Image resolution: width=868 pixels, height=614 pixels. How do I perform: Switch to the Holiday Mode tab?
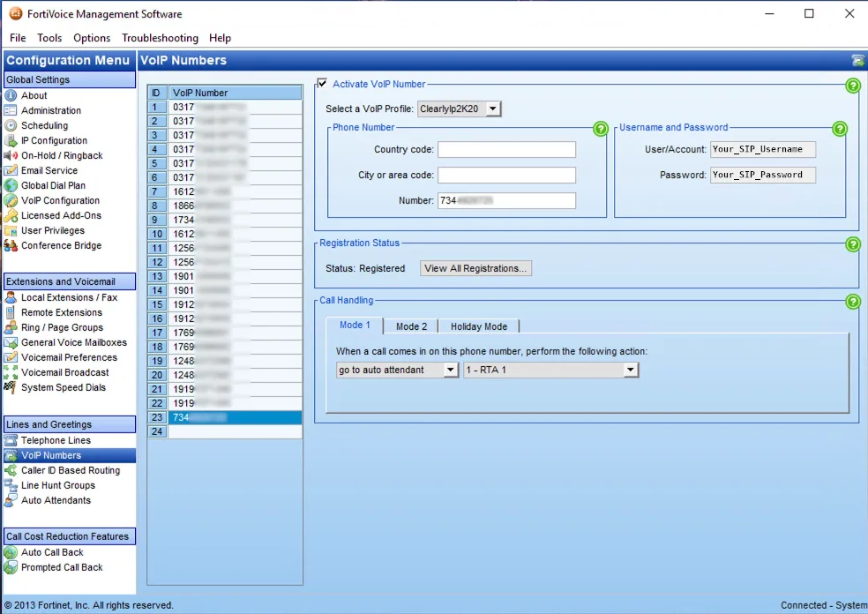click(479, 326)
